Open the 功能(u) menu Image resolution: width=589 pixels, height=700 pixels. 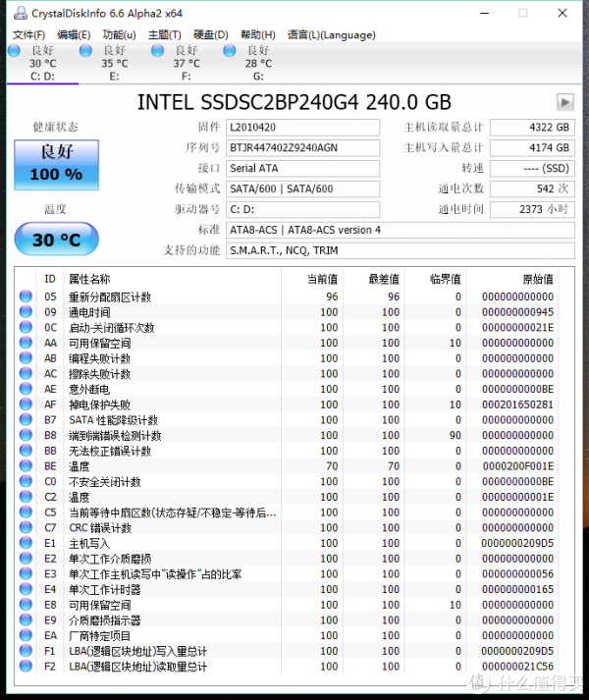click(x=119, y=34)
